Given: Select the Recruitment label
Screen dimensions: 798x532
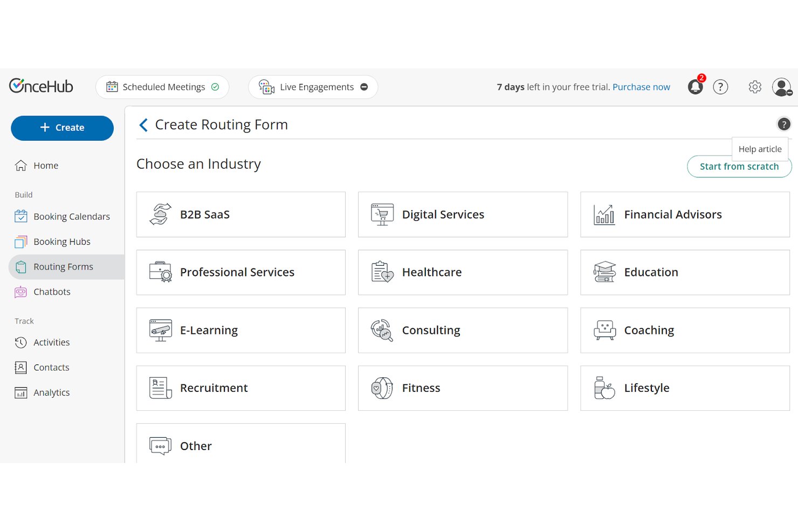Looking at the screenshot, I should (214, 388).
